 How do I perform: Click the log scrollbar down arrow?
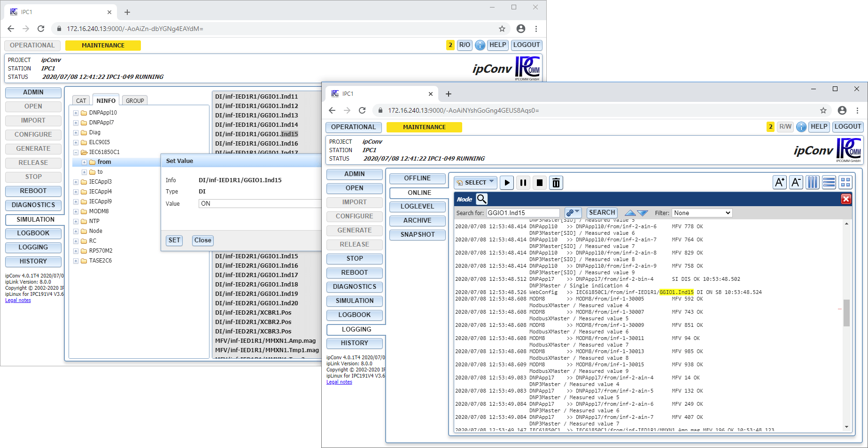click(846, 427)
